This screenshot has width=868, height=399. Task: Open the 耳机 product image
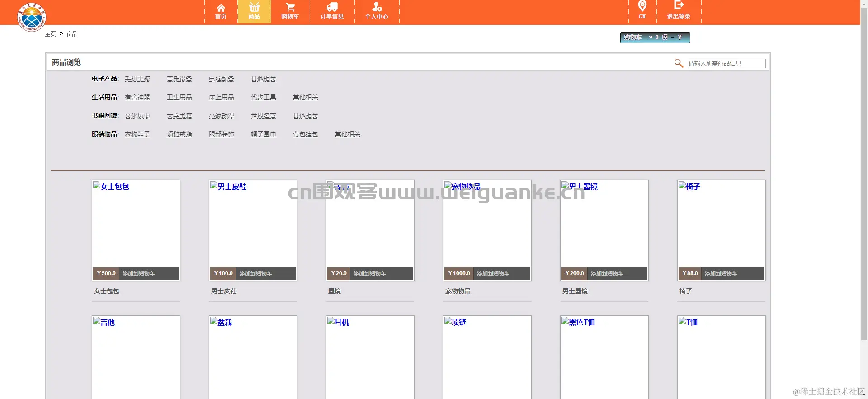tap(370, 357)
